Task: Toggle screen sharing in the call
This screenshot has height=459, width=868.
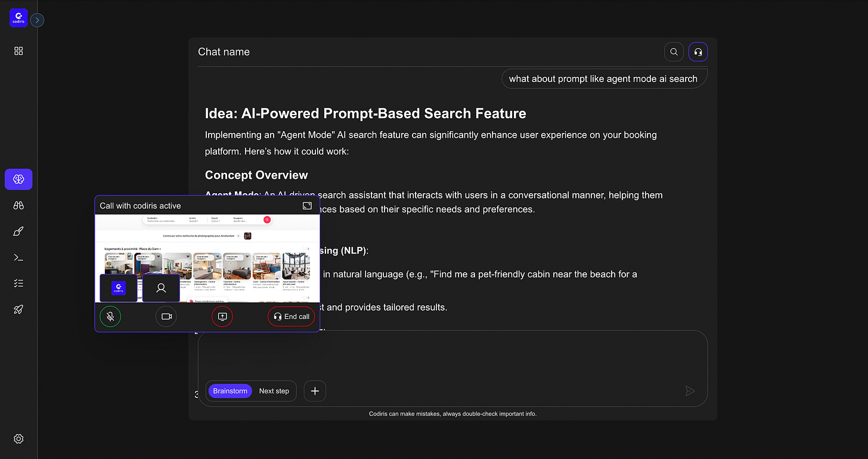Action: 222,317
